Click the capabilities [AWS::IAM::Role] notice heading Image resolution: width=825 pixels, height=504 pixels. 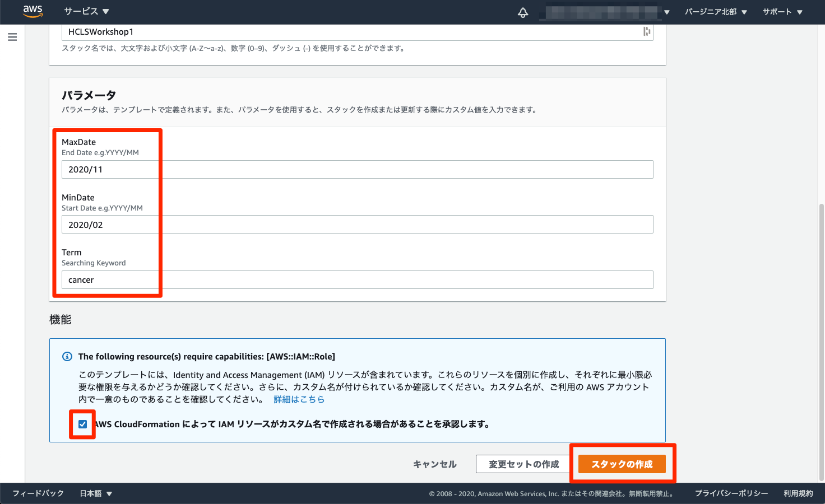(x=207, y=357)
